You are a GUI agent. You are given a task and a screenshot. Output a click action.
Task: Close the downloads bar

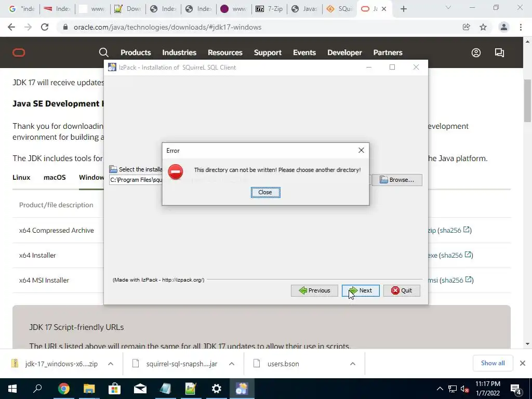point(523,363)
